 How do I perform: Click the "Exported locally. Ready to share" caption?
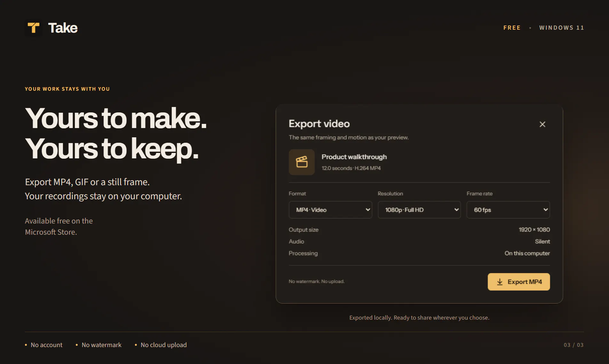coord(419,318)
